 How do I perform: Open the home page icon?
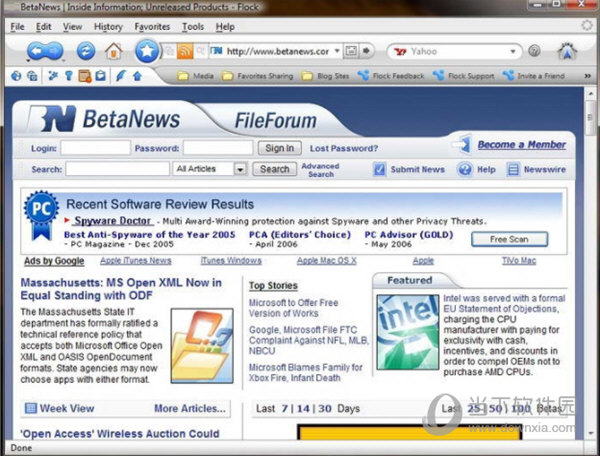114,51
